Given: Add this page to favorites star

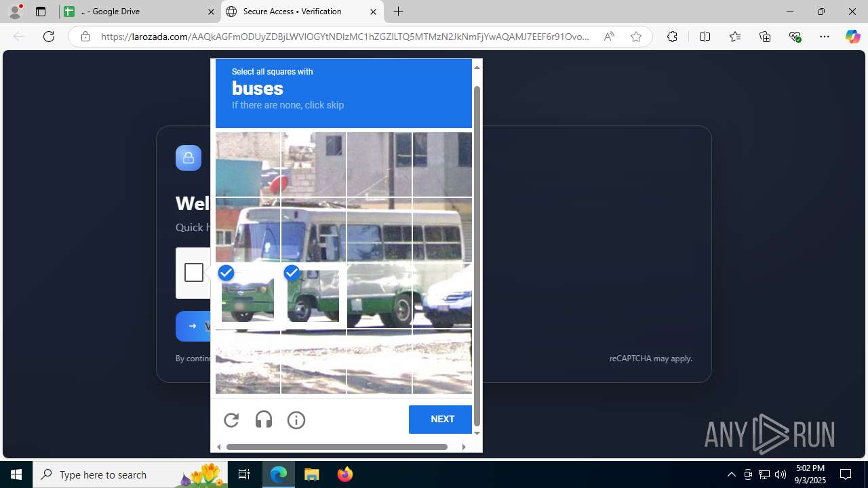Looking at the screenshot, I should click(x=636, y=37).
